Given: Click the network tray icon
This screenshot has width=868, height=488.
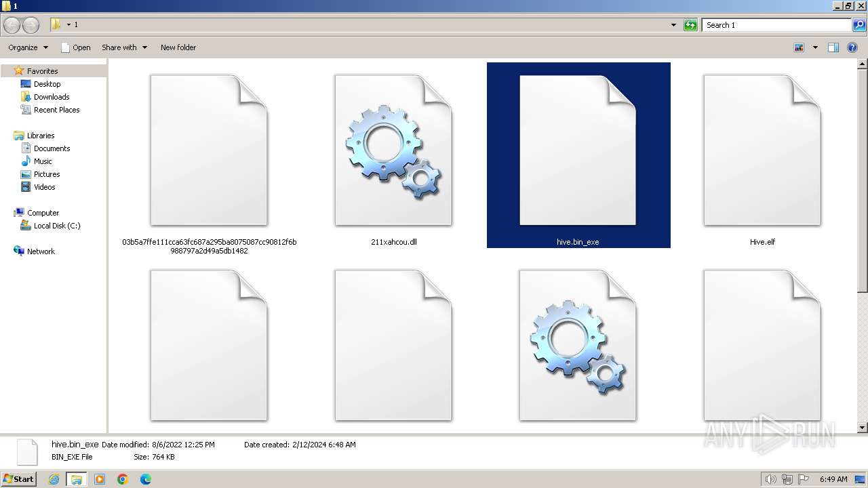Looking at the screenshot, I should coord(787,479).
